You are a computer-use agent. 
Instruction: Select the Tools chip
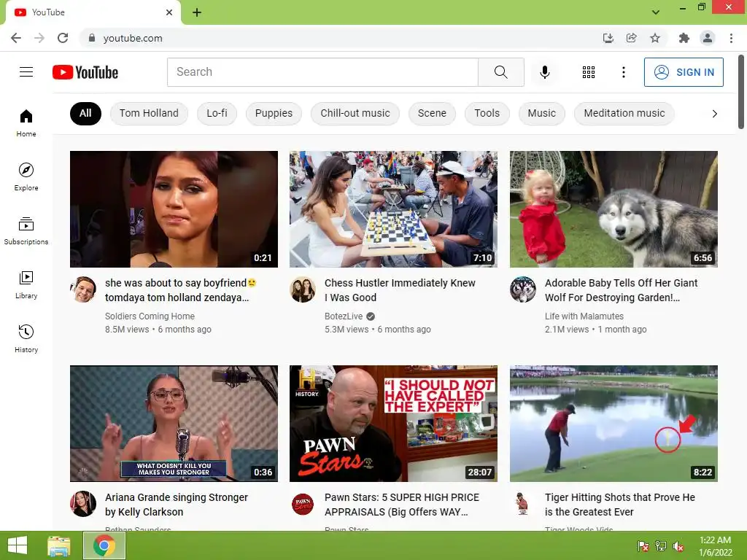point(487,113)
